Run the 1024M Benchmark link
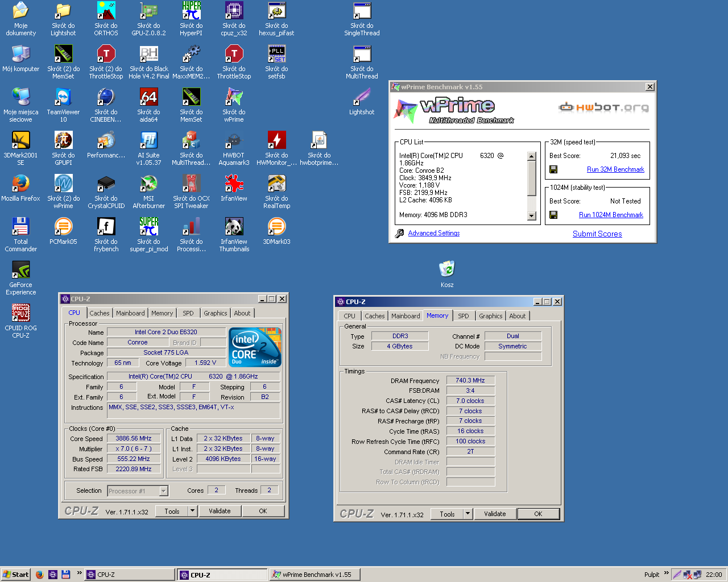This screenshot has height=582, width=728. [x=611, y=215]
